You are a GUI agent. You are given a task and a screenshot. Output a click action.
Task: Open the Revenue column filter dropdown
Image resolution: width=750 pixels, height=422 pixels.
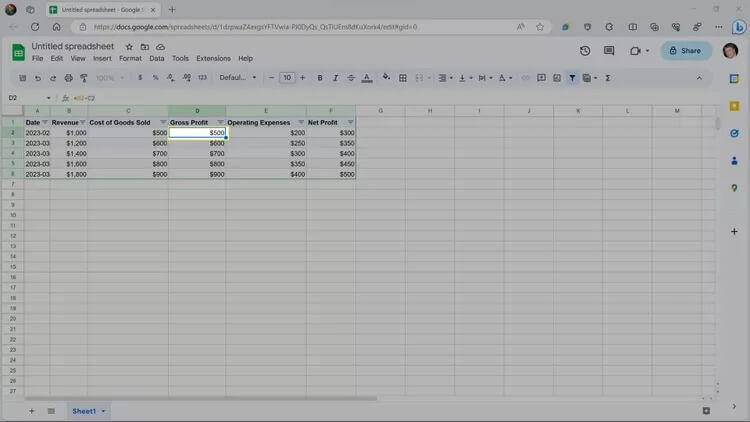coord(82,122)
